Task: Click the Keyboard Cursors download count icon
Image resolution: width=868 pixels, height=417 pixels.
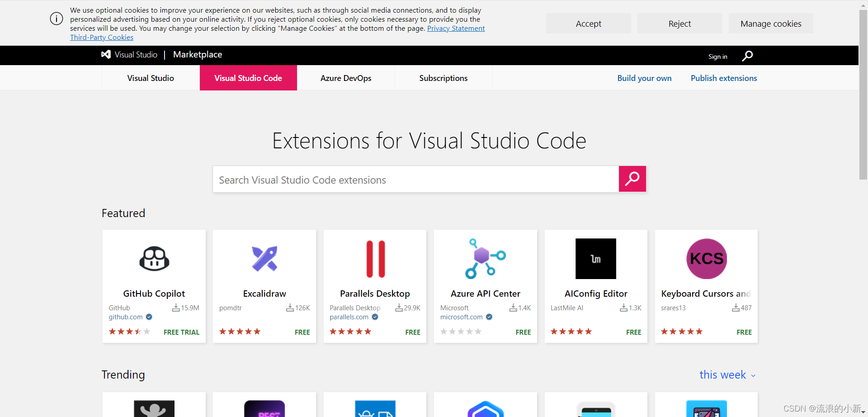Action: 736,308
